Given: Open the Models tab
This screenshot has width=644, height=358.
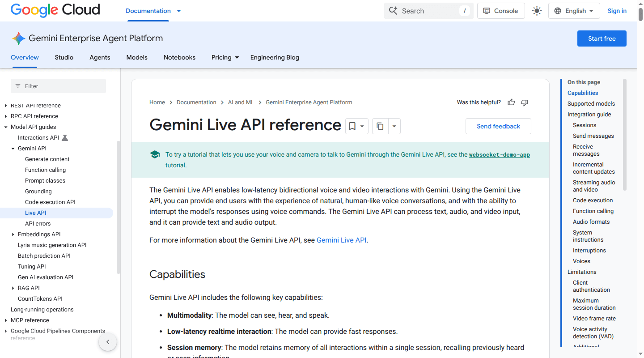Looking at the screenshot, I should [x=137, y=57].
